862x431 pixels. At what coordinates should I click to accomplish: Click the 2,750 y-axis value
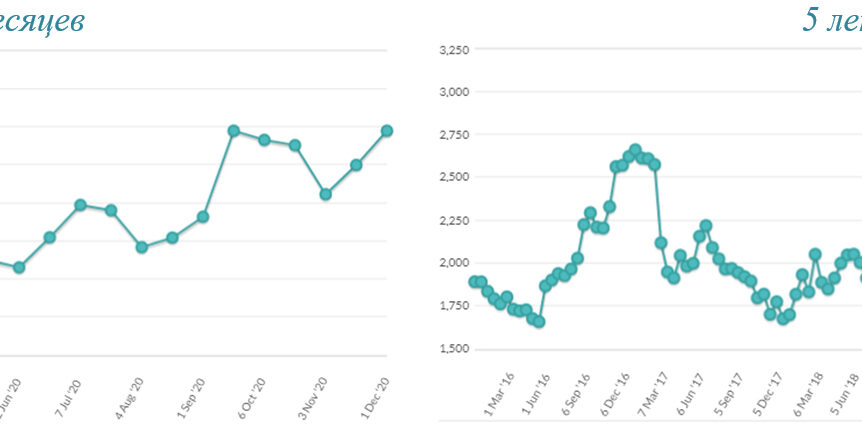click(x=454, y=134)
